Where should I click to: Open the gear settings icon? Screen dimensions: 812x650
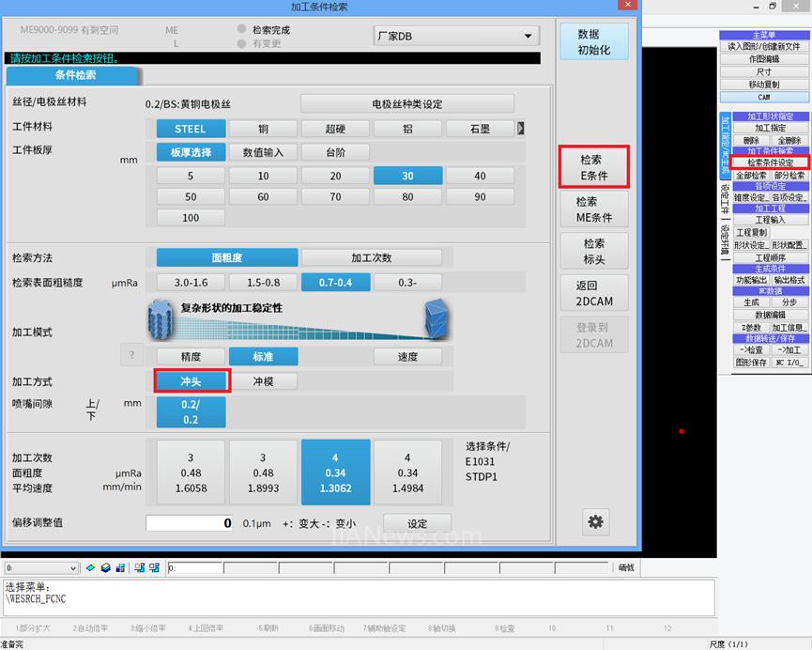pyautogui.click(x=595, y=521)
